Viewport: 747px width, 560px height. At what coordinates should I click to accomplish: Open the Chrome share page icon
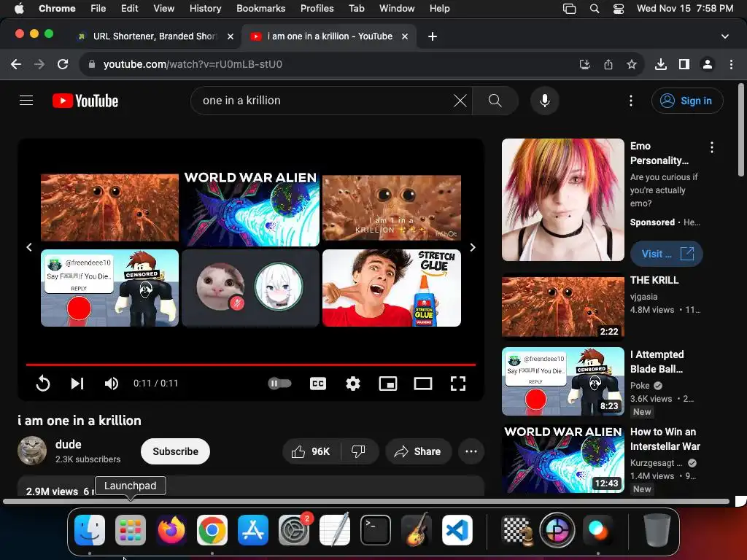(608, 64)
